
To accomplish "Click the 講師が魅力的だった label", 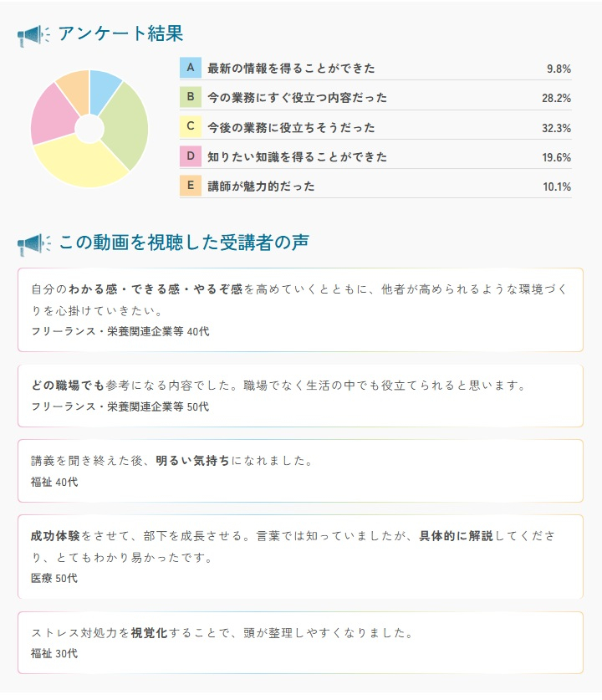I will coord(261,186).
